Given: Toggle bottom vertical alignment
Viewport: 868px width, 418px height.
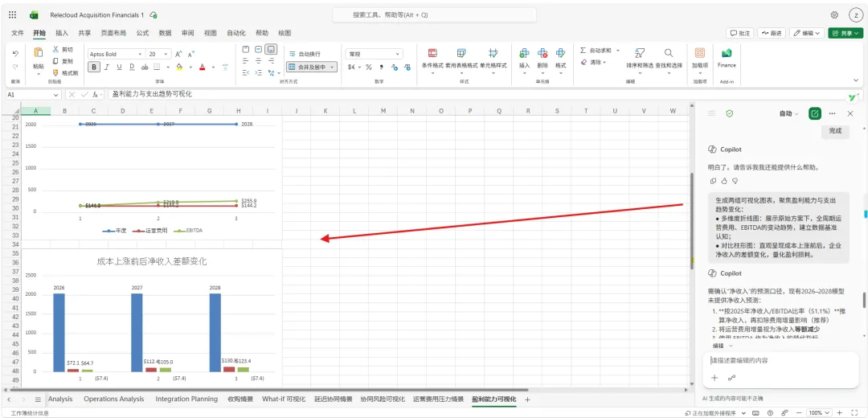Looking at the screenshot, I should point(271,49).
